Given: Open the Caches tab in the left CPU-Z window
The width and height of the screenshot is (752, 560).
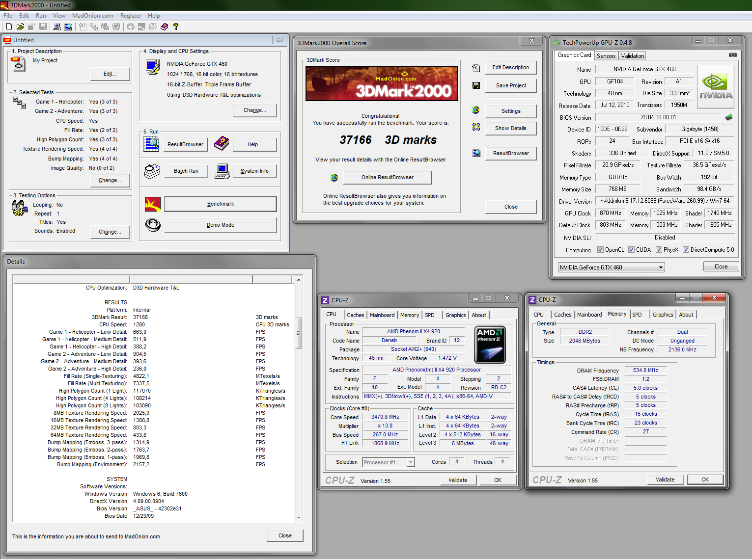Looking at the screenshot, I should point(356,315).
